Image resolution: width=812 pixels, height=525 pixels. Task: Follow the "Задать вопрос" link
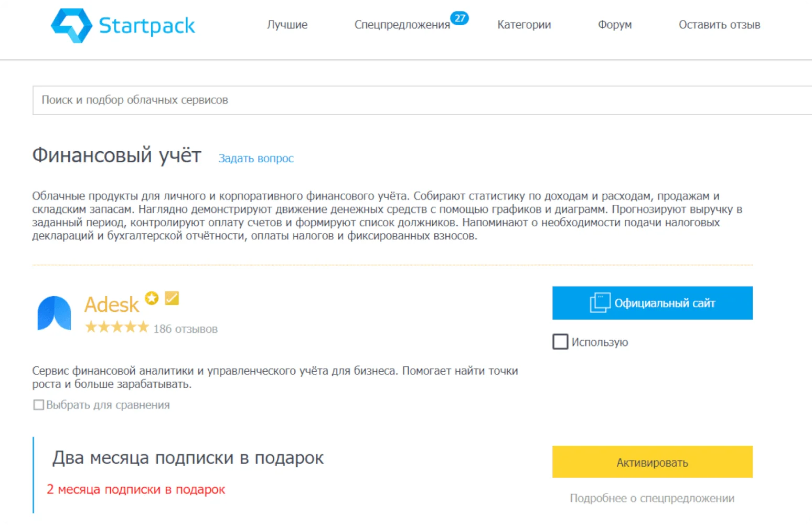(256, 159)
